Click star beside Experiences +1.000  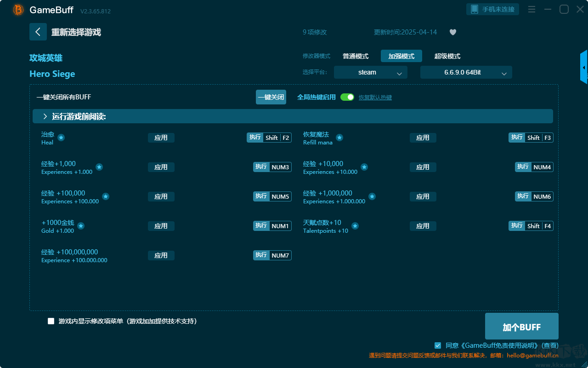[99, 167]
